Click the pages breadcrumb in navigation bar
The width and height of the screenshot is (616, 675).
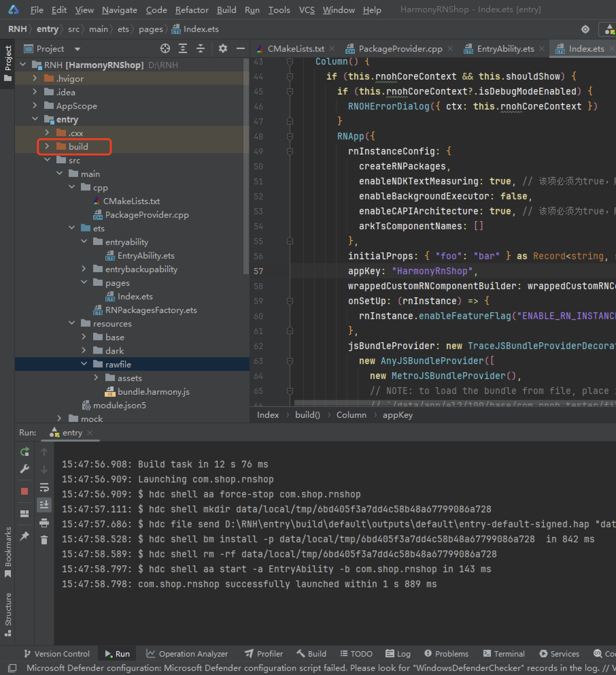click(x=151, y=29)
